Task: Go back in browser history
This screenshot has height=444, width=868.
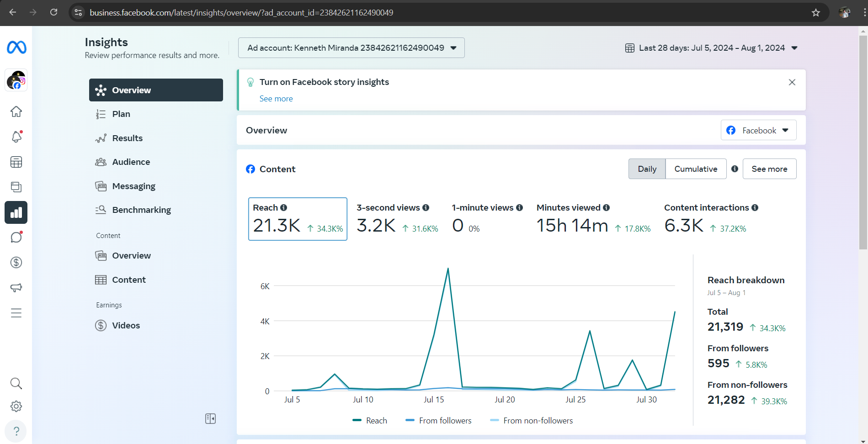Action: pos(13,12)
